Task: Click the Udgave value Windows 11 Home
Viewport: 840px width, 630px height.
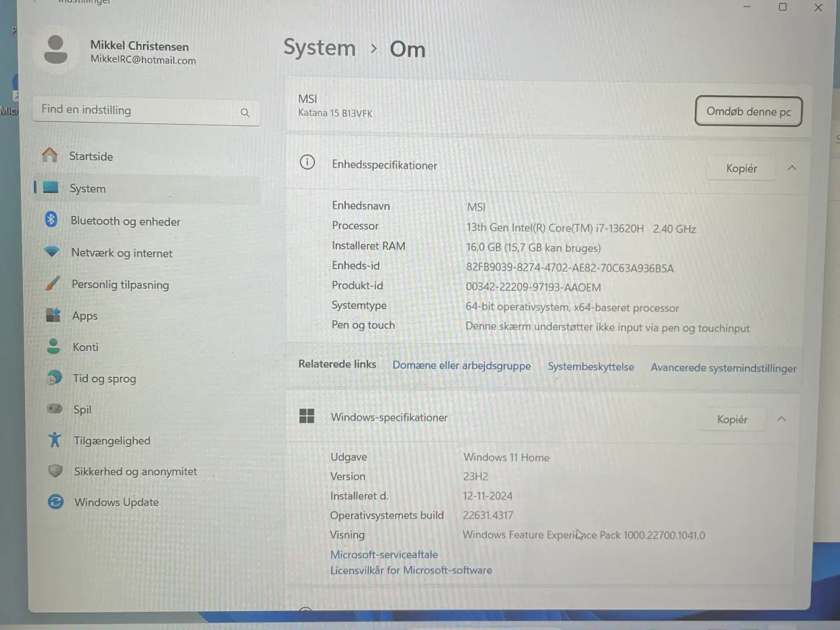Action: (x=506, y=457)
